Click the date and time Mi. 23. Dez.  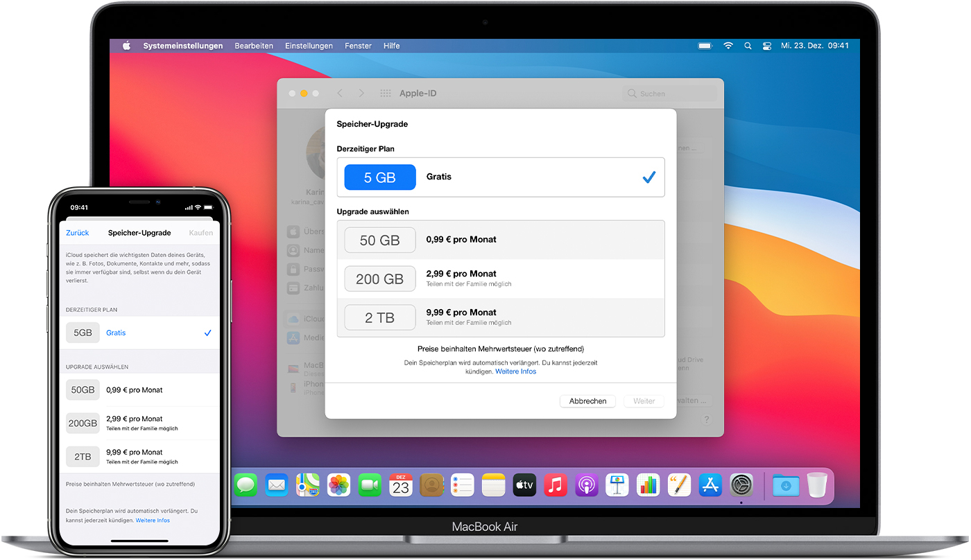[815, 46]
